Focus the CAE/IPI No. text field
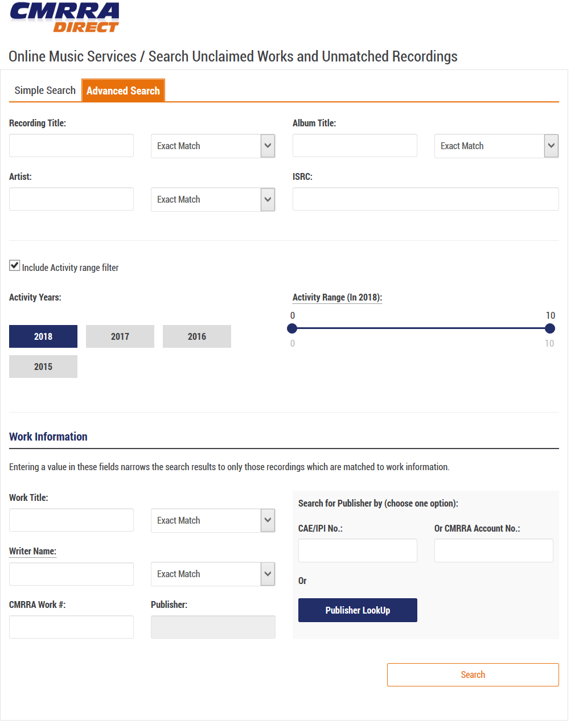This screenshot has height=728, width=579. point(358,550)
